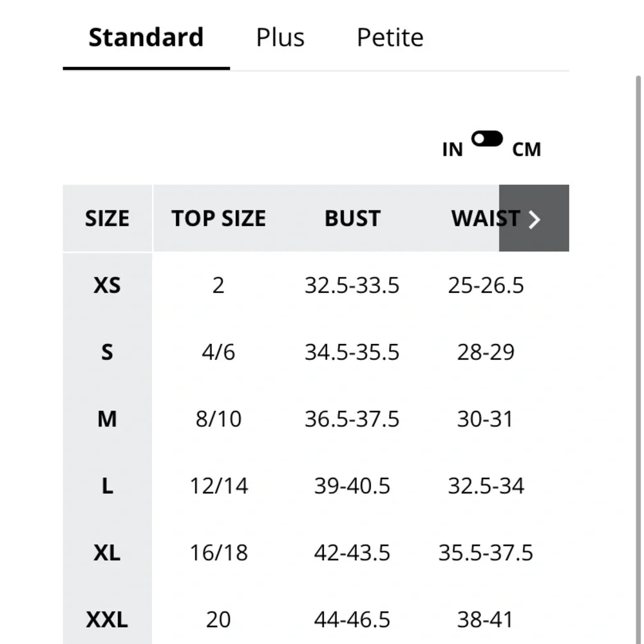Select the XXL size row label
644x644 pixels.
(107, 620)
